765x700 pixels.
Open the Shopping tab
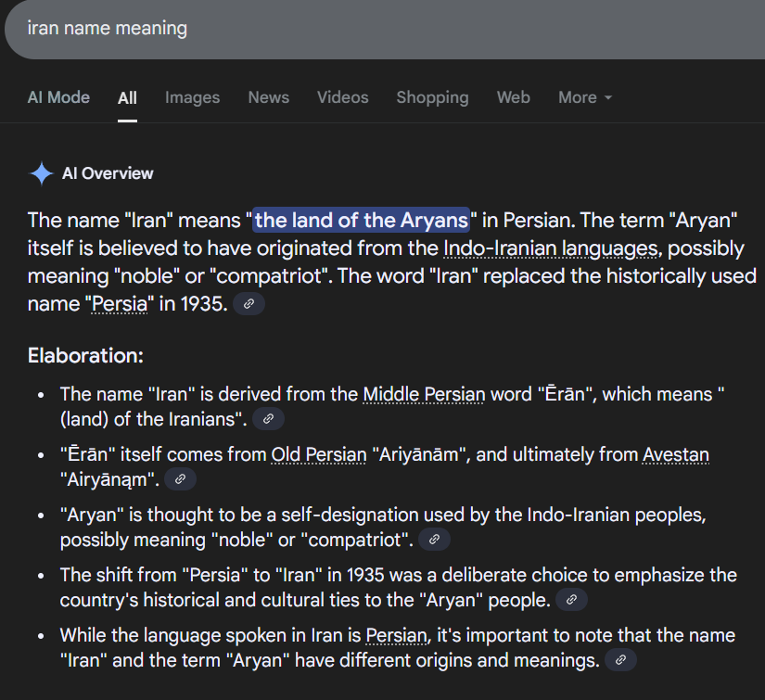coord(433,97)
